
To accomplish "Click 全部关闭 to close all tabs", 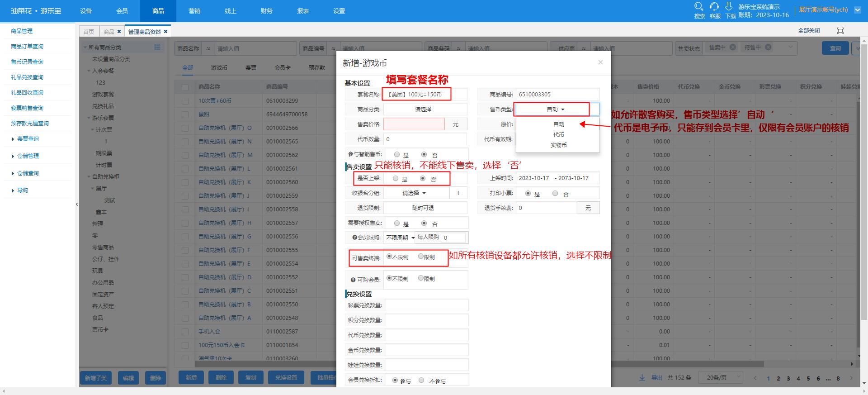I will pyautogui.click(x=809, y=31).
